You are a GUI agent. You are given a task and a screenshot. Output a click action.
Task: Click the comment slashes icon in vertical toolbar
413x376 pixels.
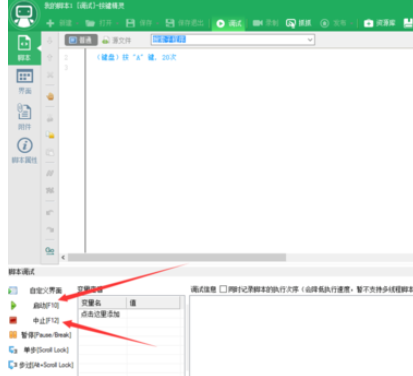point(50,173)
